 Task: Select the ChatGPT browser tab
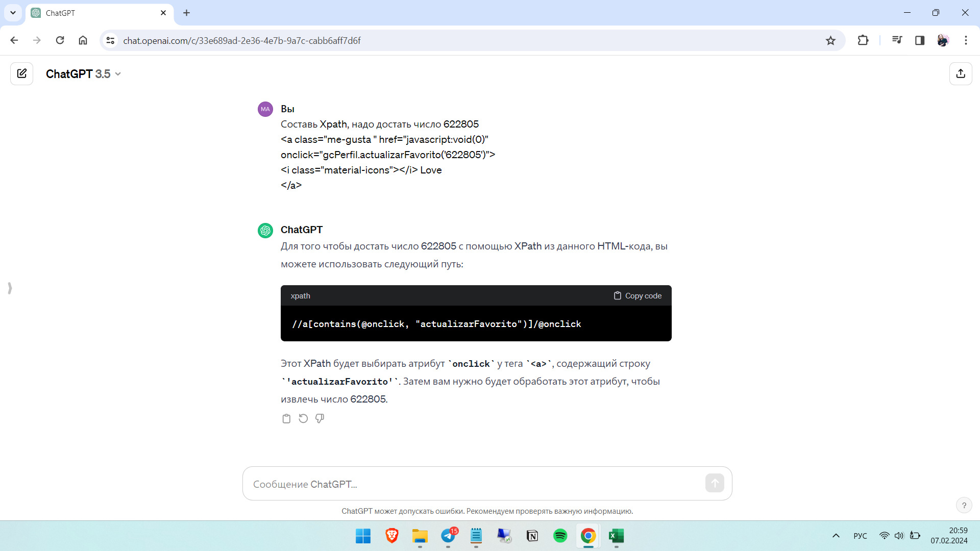click(x=99, y=13)
